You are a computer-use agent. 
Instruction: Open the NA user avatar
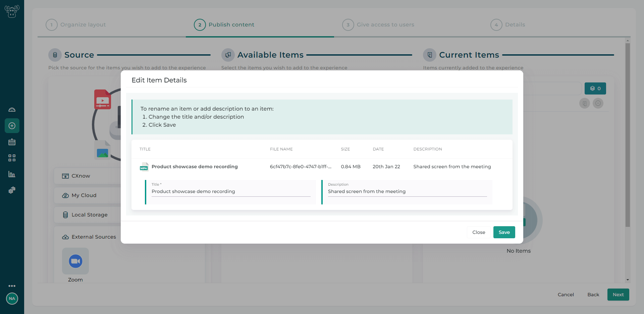point(12,299)
